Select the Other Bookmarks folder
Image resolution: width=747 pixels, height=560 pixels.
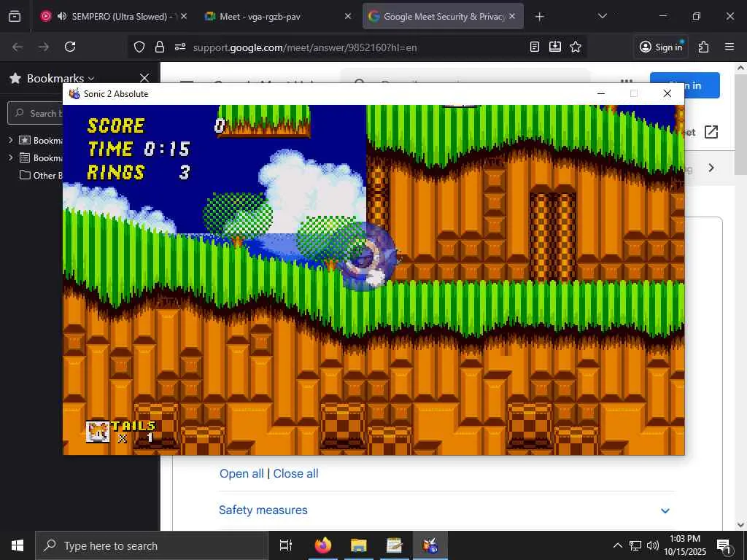pyautogui.click(x=41, y=175)
